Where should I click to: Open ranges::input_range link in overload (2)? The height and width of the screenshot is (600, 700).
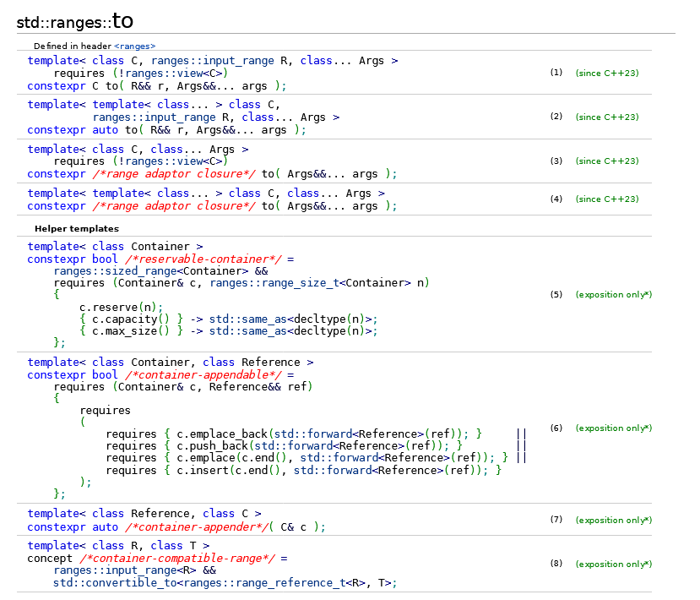[154, 117]
